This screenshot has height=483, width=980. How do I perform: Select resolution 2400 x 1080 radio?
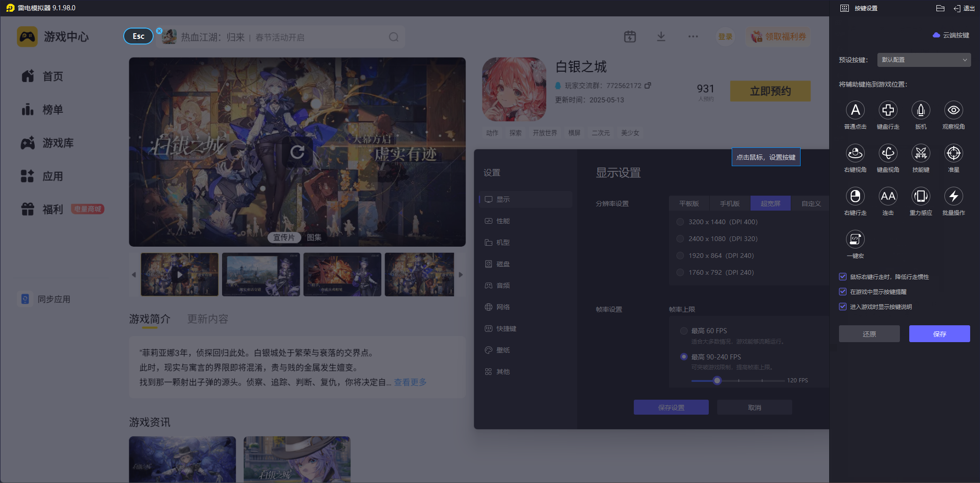680,239
